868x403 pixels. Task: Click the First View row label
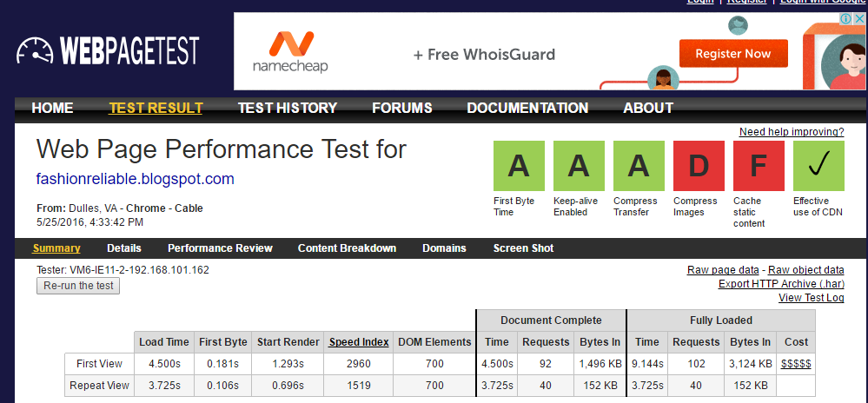coord(100,364)
